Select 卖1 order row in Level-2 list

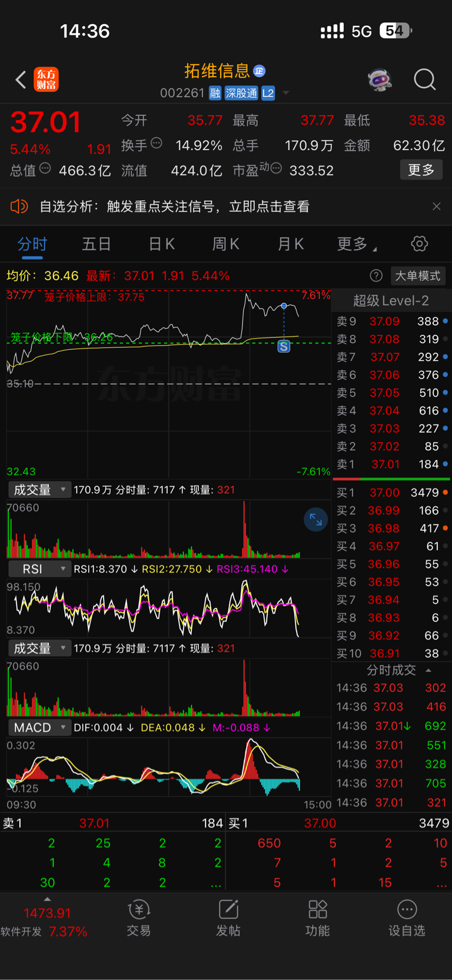click(391, 464)
